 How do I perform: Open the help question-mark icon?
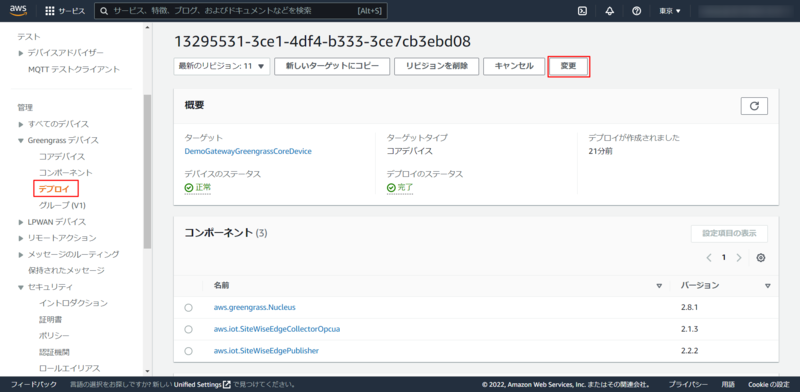pyautogui.click(x=636, y=11)
